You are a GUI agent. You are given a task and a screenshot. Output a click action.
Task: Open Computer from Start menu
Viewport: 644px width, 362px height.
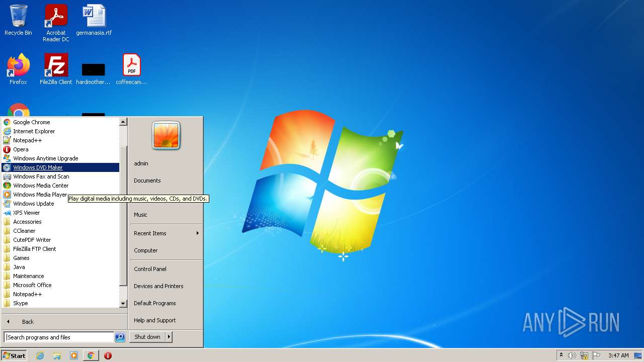(x=166, y=250)
